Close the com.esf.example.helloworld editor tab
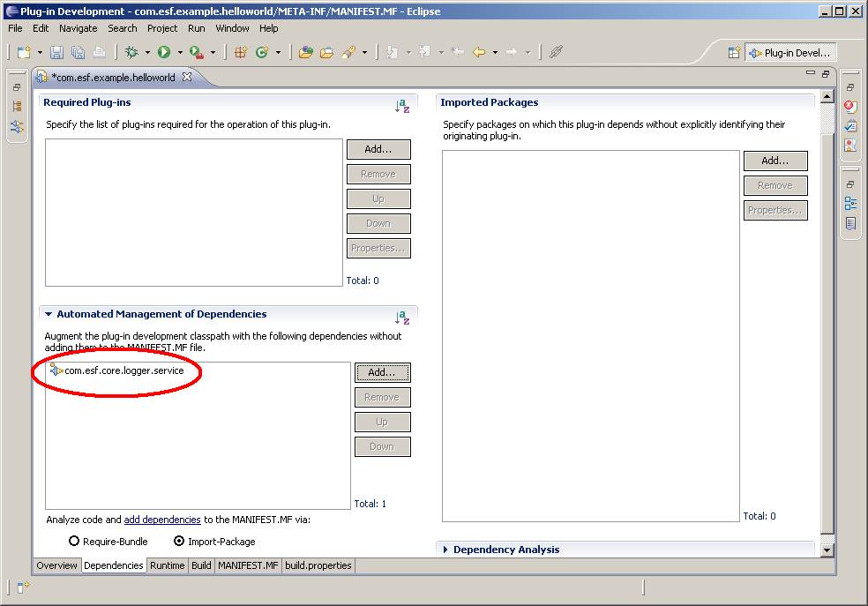Screen dimensions: 868x606 pyautogui.click(x=187, y=77)
